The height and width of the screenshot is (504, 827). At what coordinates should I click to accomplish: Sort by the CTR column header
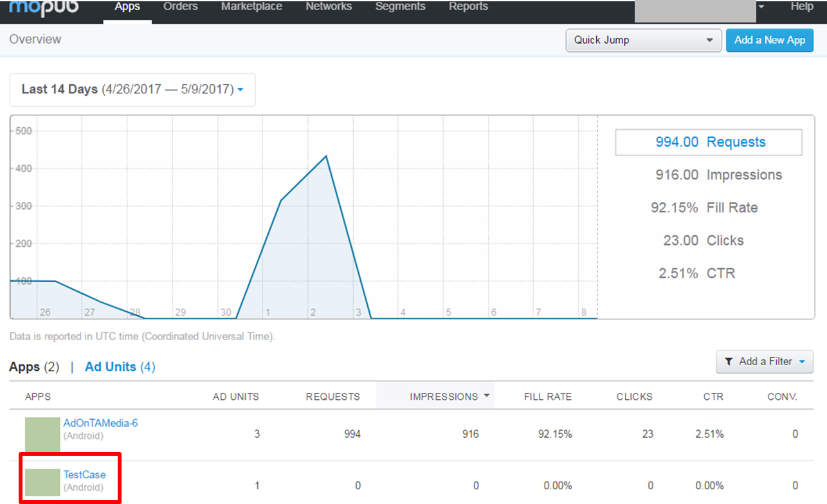713,397
